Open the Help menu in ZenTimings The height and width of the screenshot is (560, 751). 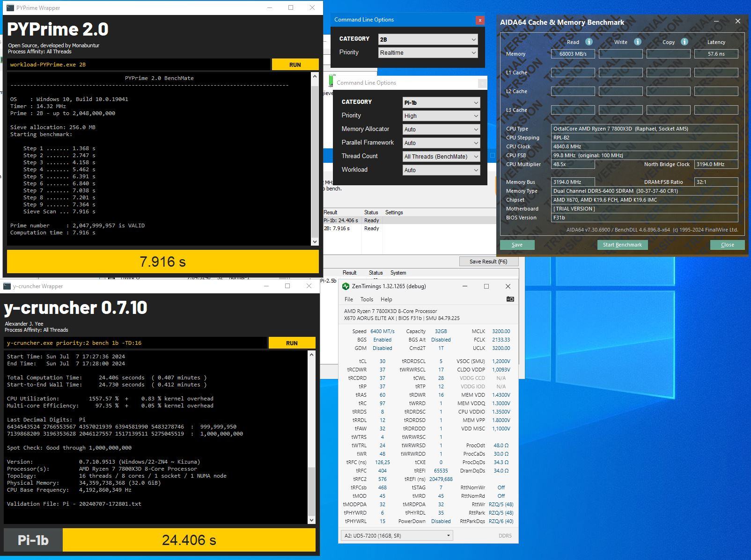pyautogui.click(x=386, y=299)
